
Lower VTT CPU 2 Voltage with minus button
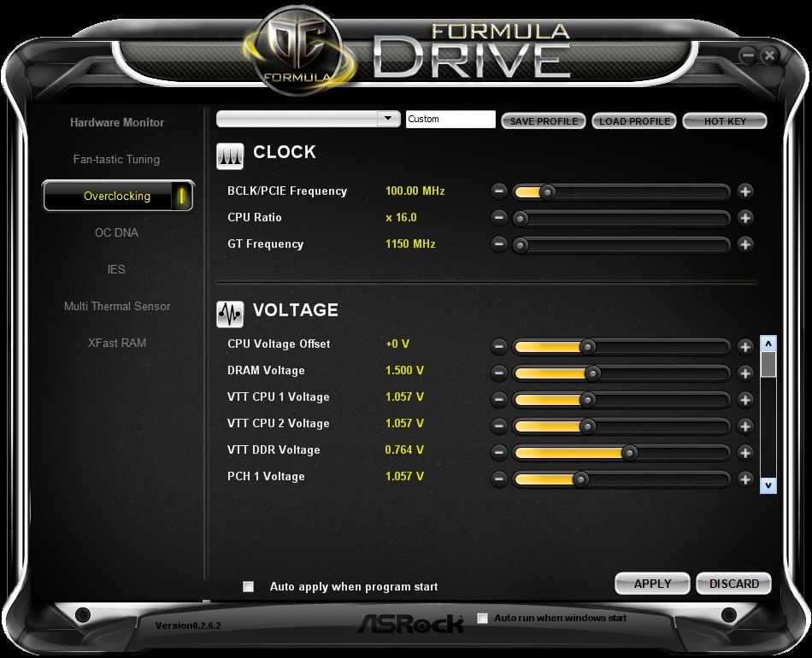(x=498, y=426)
